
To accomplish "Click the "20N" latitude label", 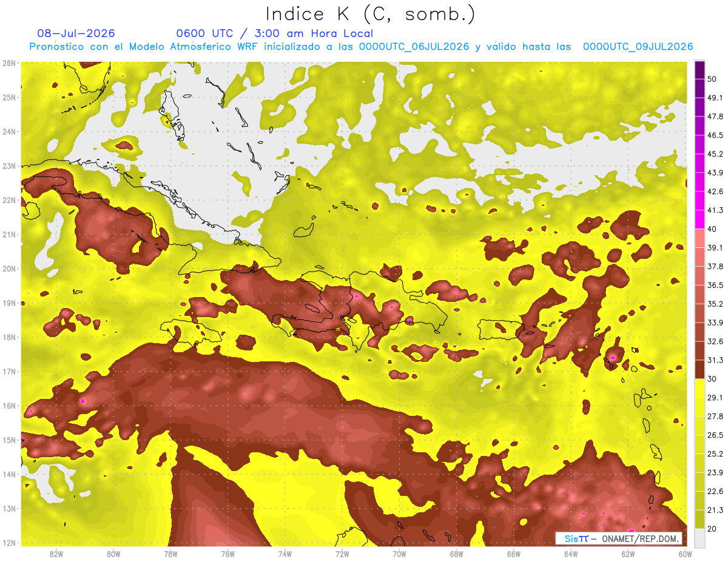I will pos(8,269).
